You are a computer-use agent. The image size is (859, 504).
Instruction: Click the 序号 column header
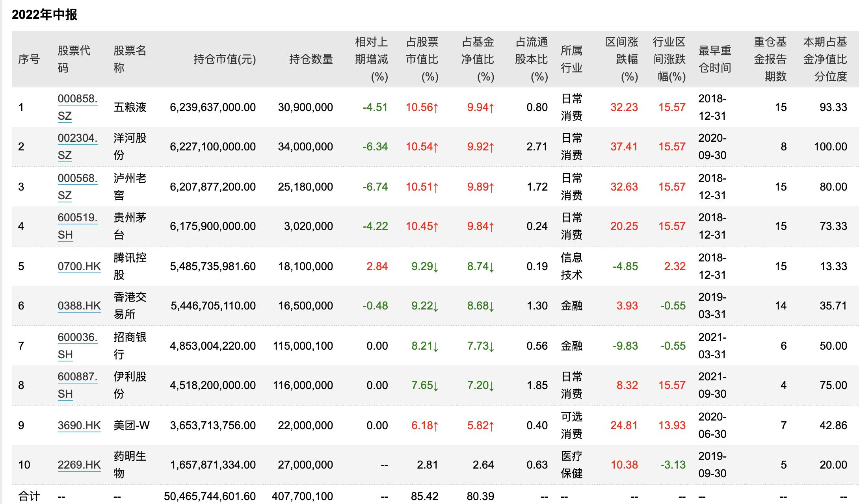click(x=29, y=59)
